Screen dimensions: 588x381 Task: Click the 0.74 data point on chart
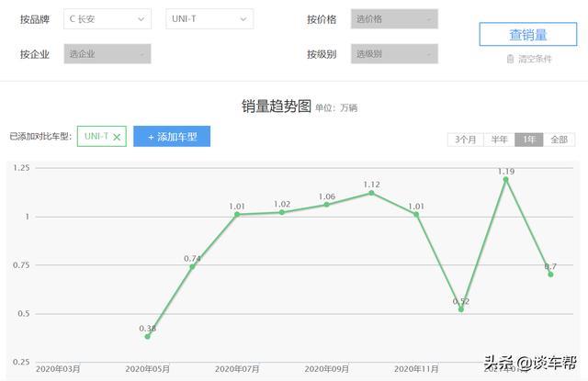point(192,267)
